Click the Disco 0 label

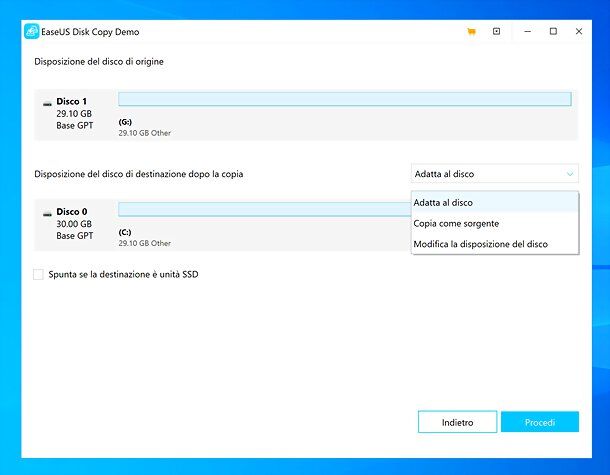[72, 212]
